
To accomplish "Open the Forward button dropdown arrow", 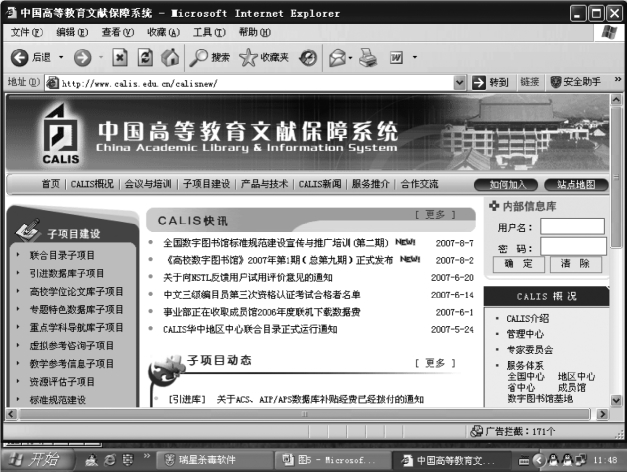I will [x=101, y=58].
